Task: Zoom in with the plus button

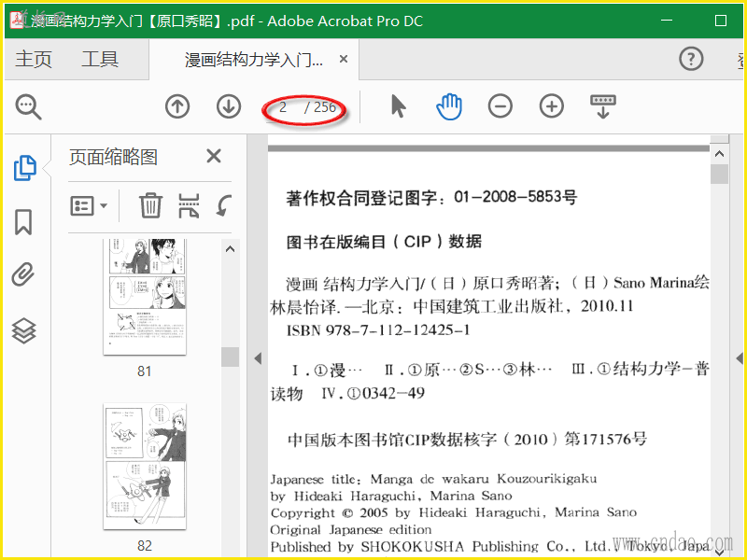Action: coord(552,106)
